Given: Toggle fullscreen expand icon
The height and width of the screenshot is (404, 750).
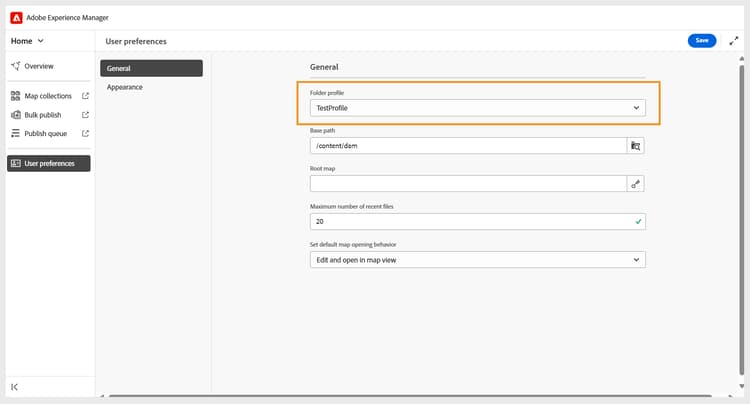Looking at the screenshot, I should tap(733, 41).
